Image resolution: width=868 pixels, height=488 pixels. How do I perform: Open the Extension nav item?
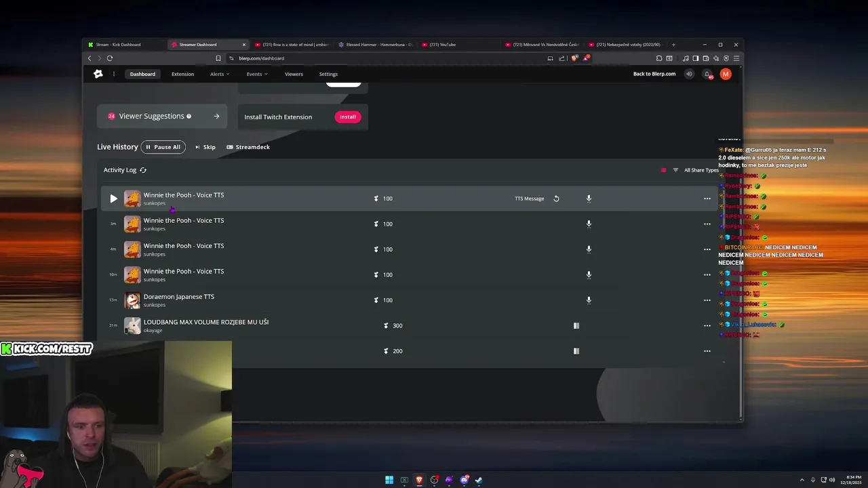(182, 74)
